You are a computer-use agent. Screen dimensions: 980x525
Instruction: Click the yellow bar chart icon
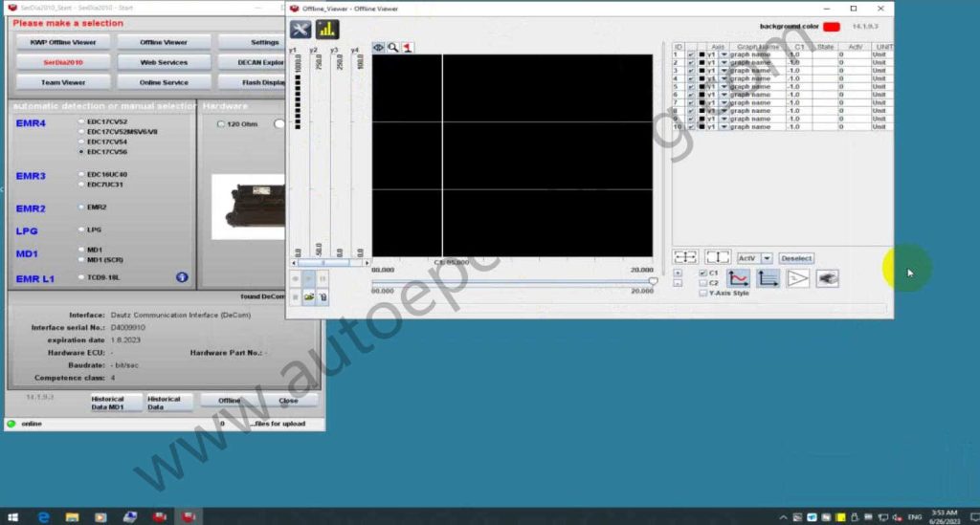pyautogui.click(x=327, y=30)
